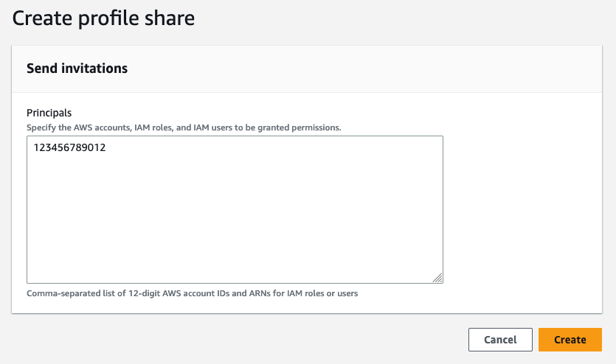Click the 'Specify the AWS accounts' description

[x=184, y=127]
